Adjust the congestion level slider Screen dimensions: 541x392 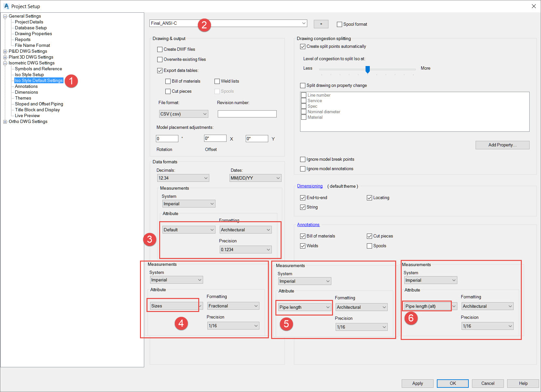[368, 69]
